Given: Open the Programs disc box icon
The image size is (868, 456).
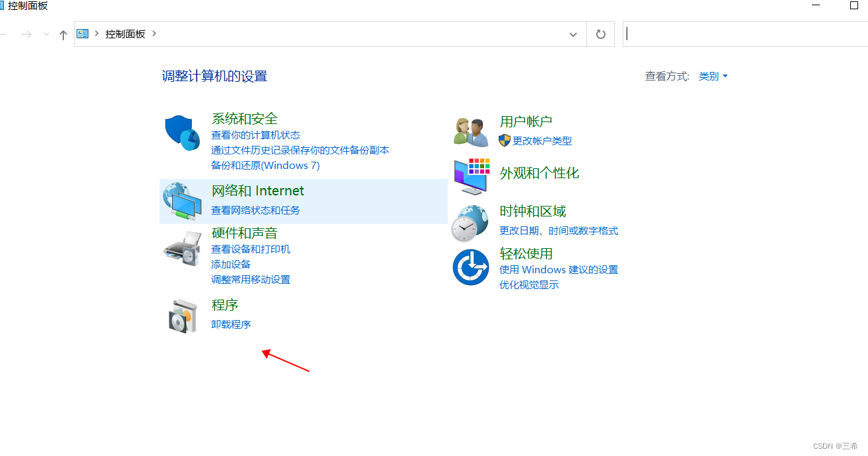Looking at the screenshot, I should (x=182, y=315).
